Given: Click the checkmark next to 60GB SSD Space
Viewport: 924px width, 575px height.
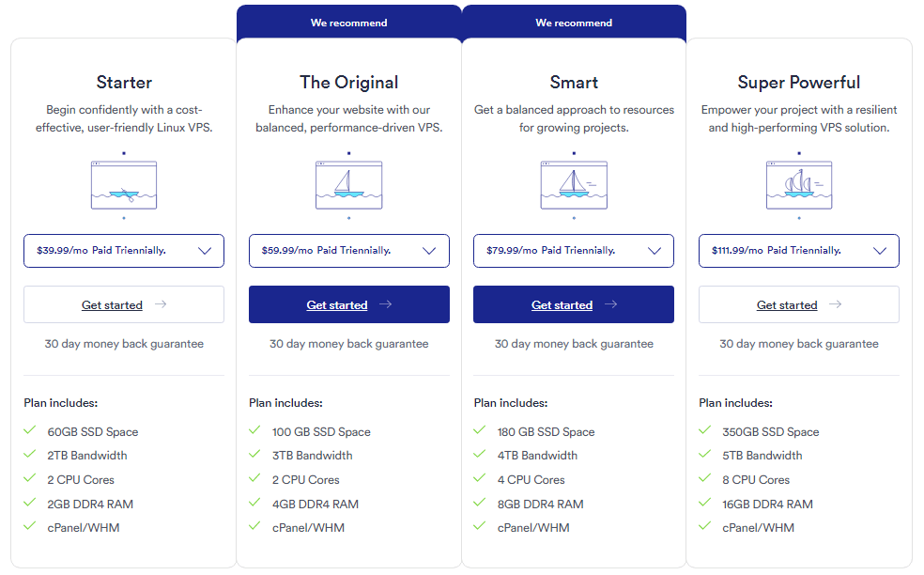Looking at the screenshot, I should [30, 431].
